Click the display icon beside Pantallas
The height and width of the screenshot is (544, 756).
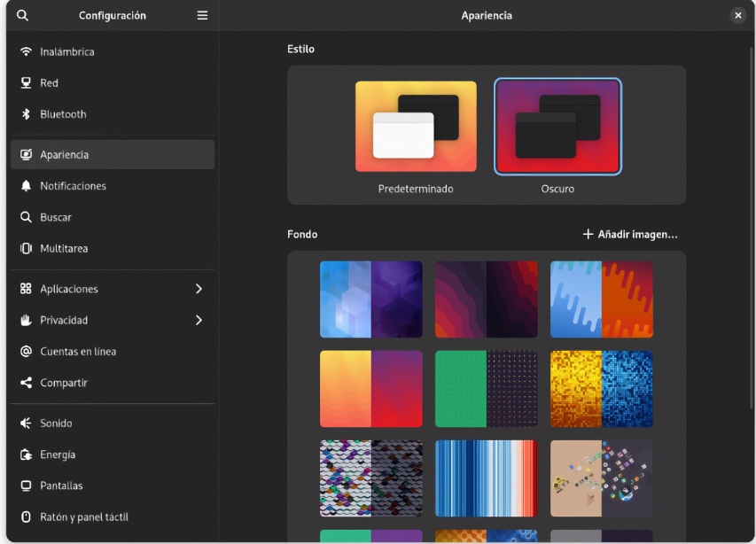(x=26, y=486)
